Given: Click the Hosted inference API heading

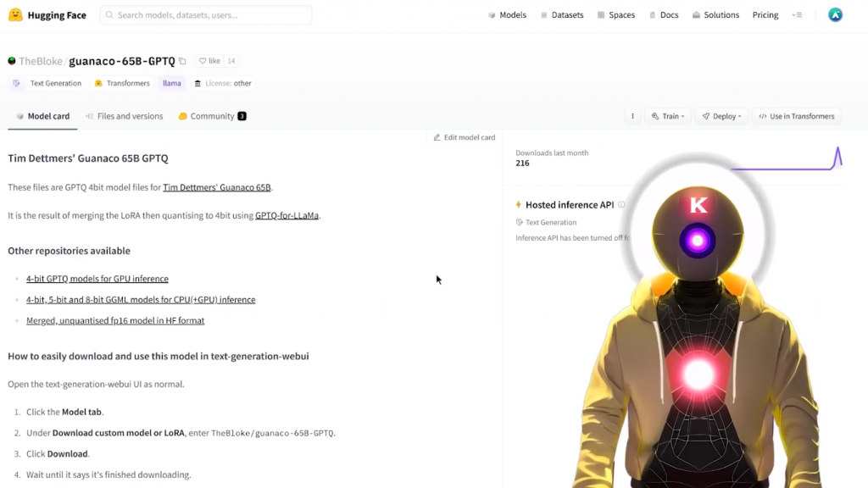Looking at the screenshot, I should [570, 205].
